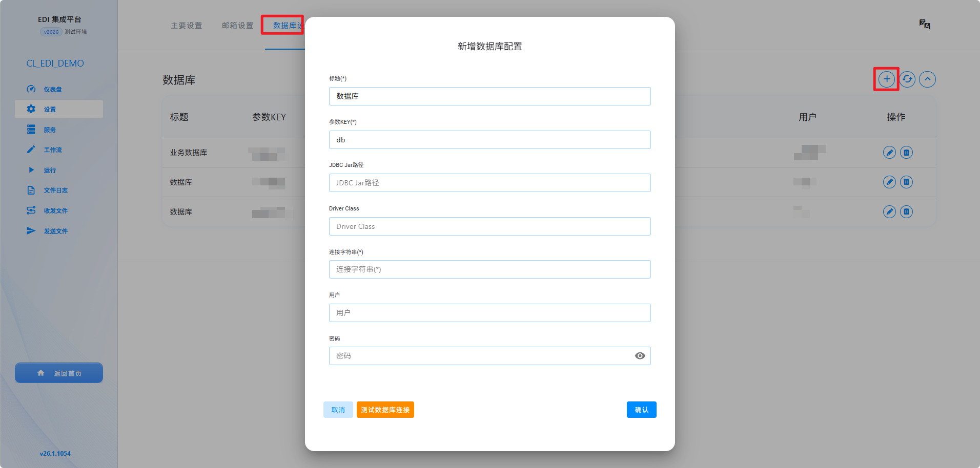980x468 pixels.
Task: Click the plus icon to add database
Action: click(887, 79)
